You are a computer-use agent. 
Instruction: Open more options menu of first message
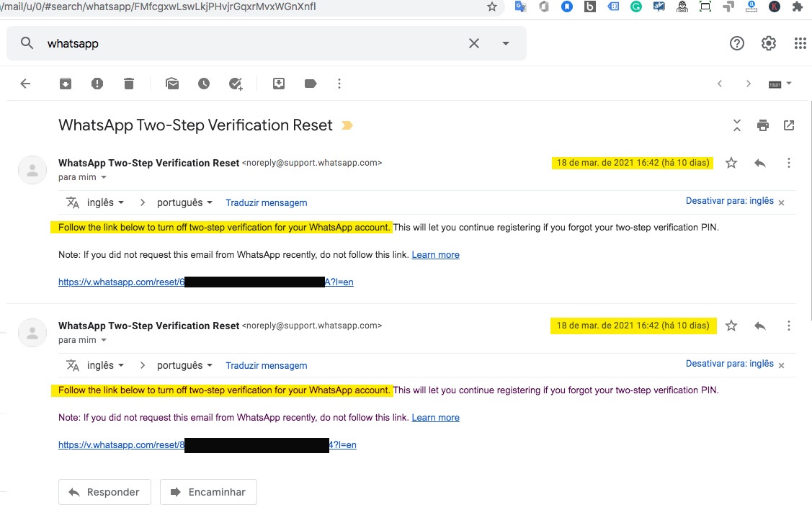pyautogui.click(x=789, y=163)
